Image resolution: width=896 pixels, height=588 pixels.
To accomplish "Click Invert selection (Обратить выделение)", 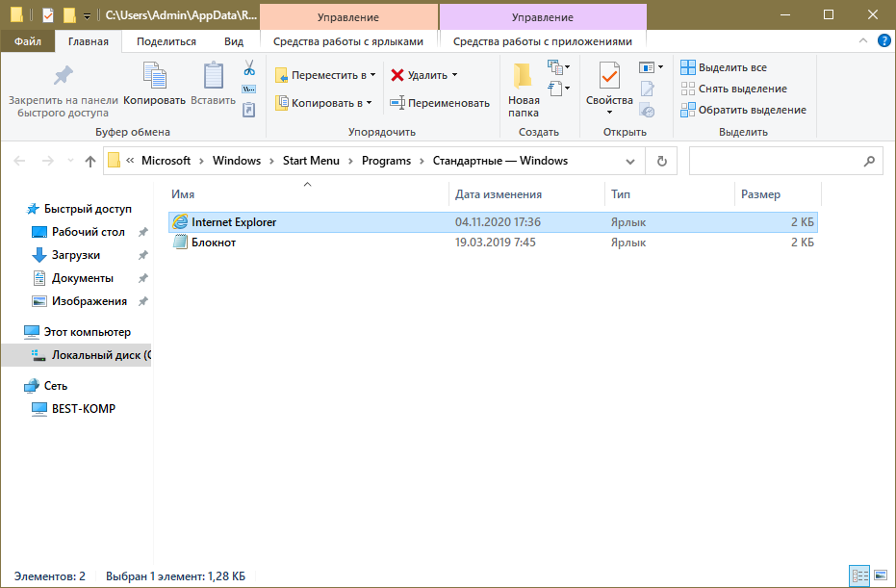I will [x=743, y=110].
